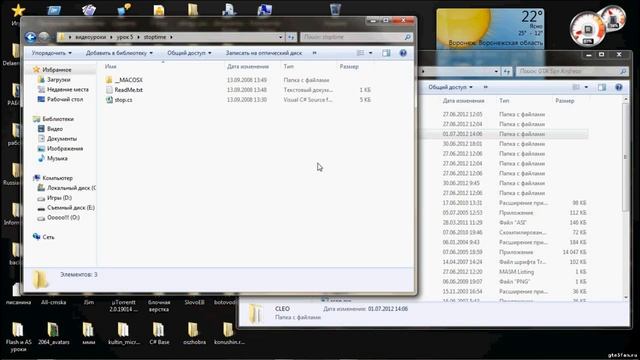
Task: Open Загрузки in navigation pane
Action: click(58, 80)
